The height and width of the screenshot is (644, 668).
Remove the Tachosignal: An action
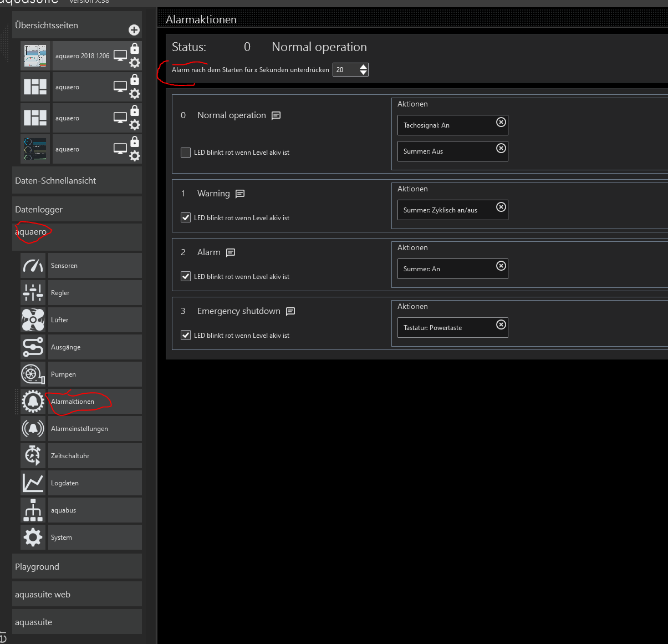(501, 122)
